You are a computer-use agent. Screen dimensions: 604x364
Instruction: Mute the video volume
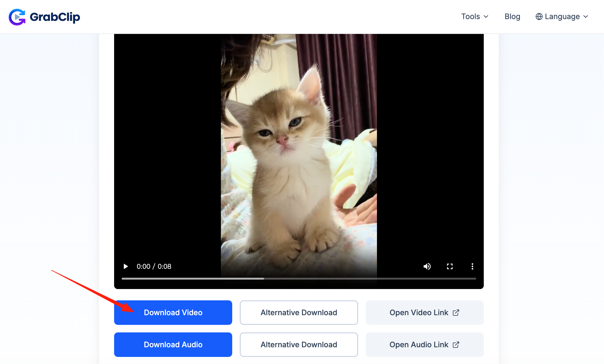pyautogui.click(x=427, y=266)
